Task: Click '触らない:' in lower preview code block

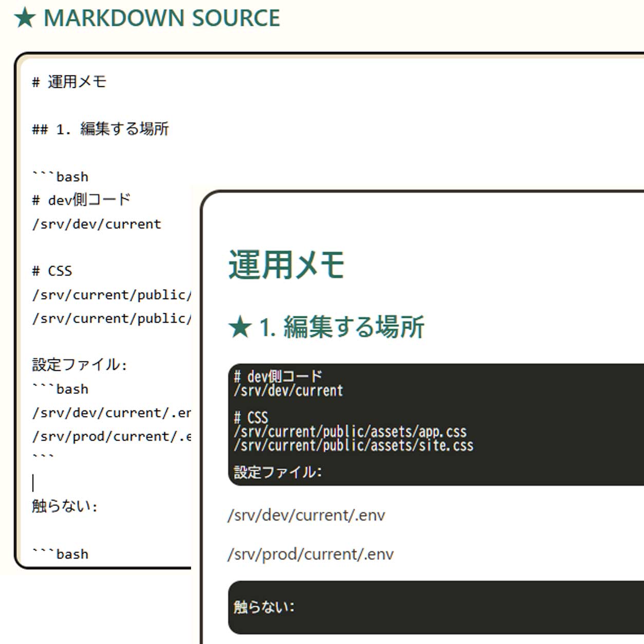Action: [x=264, y=607]
